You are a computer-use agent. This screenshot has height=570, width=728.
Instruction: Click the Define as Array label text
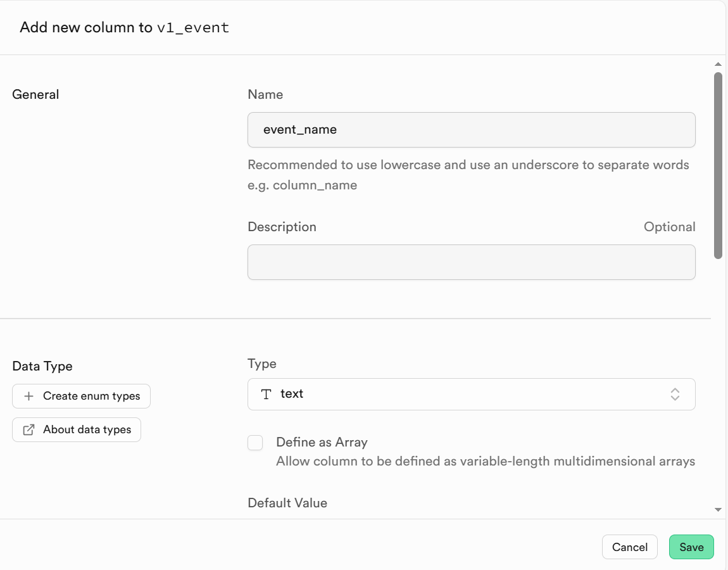[322, 442]
